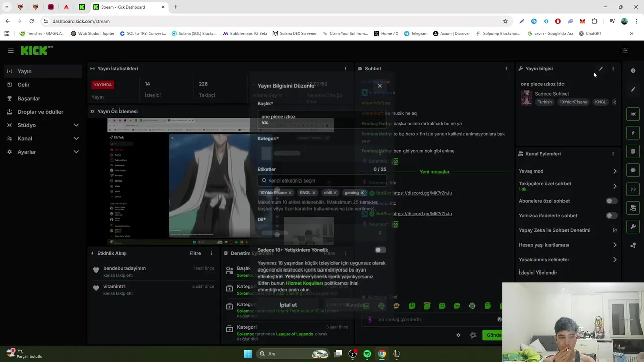Open Yasaklanmış kelimeler options

coord(568,260)
